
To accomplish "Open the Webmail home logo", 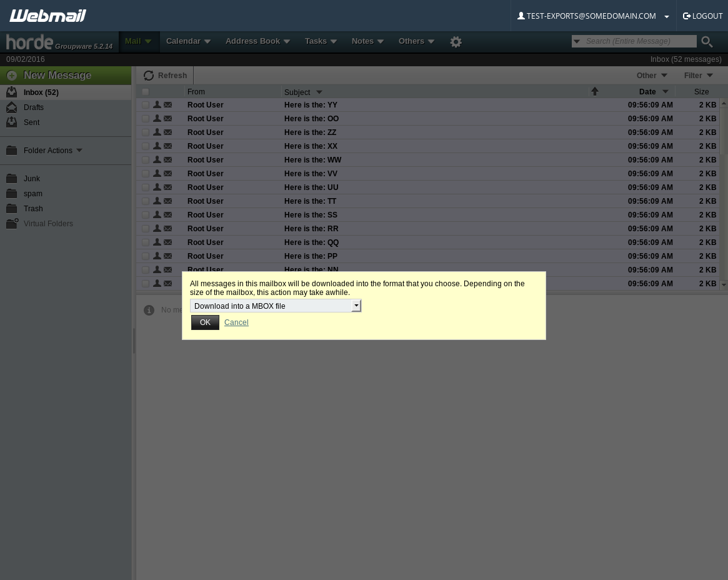I will tap(47, 15).
